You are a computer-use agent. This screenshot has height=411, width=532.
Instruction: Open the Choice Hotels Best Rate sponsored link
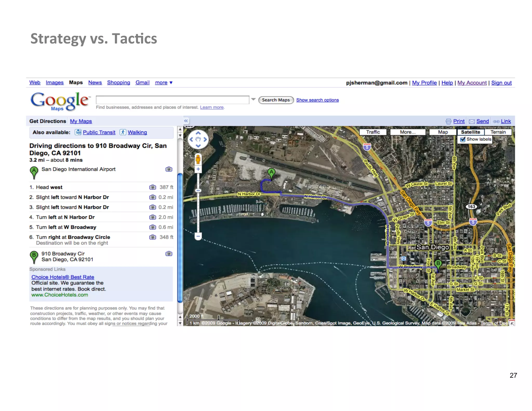coord(63,277)
